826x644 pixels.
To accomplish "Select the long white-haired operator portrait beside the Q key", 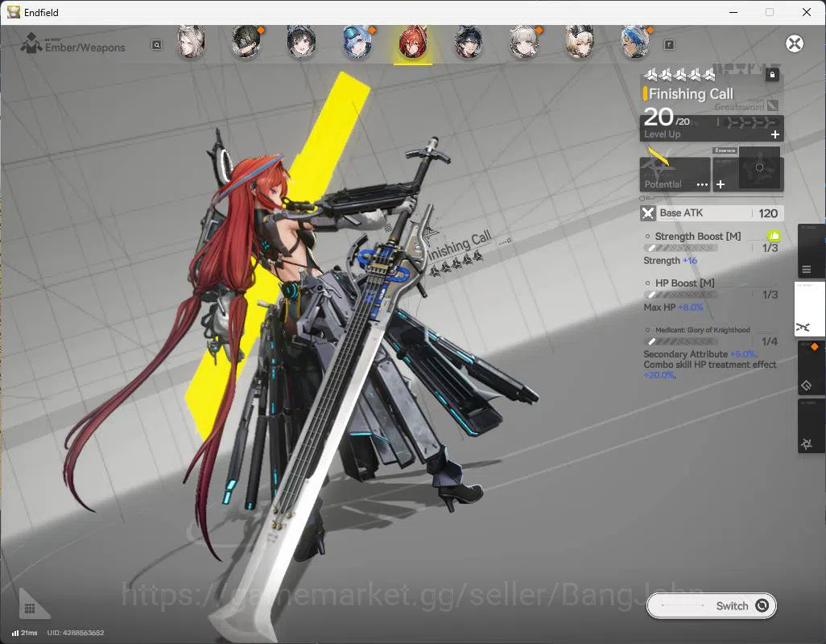I will point(190,42).
